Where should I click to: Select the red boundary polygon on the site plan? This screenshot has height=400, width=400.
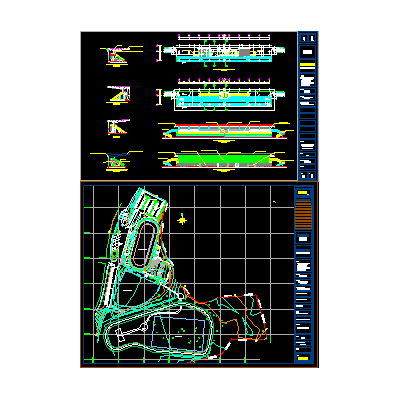227,327
